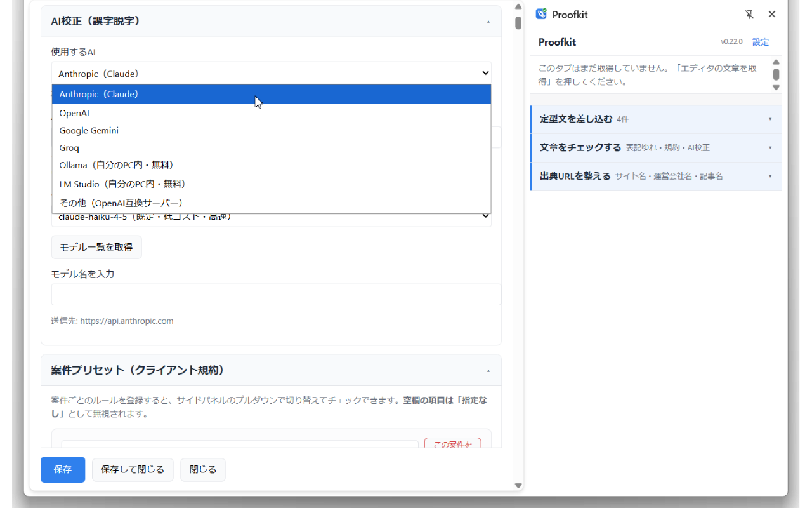Collapse the AI校正 section arrow
Image resolution: width=812 pixels, height=508 pixels.
coord(488,22)
